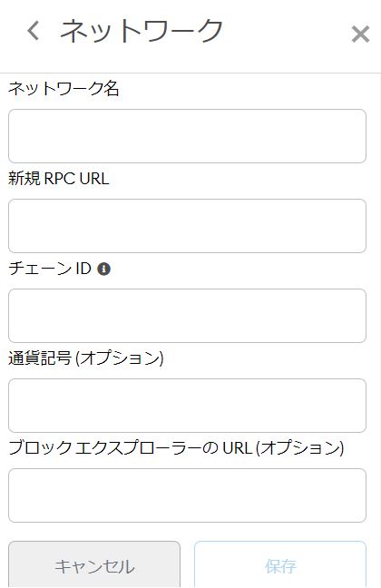Close the ネットワーク panel with the X
Viewport: 381px width, 588px height.
click(x=360, y=34)
